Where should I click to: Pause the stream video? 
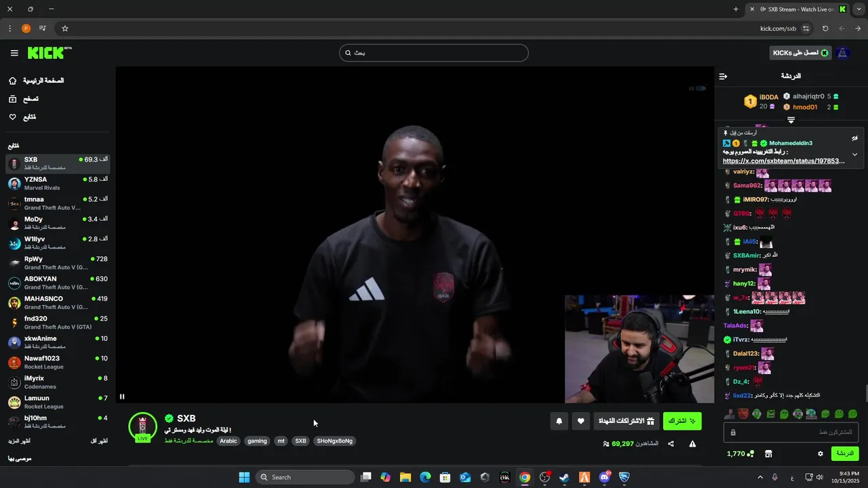[x=122, y=396]
